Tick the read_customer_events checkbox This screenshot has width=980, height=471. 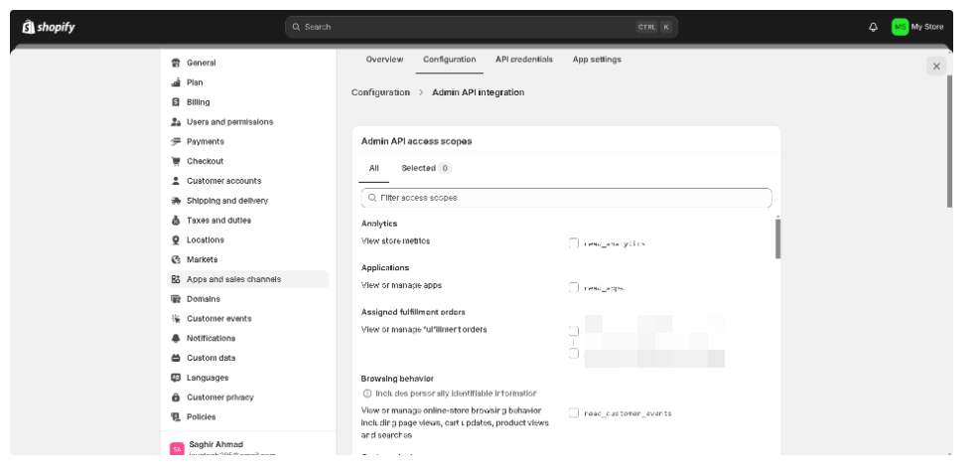pos(574,412)
